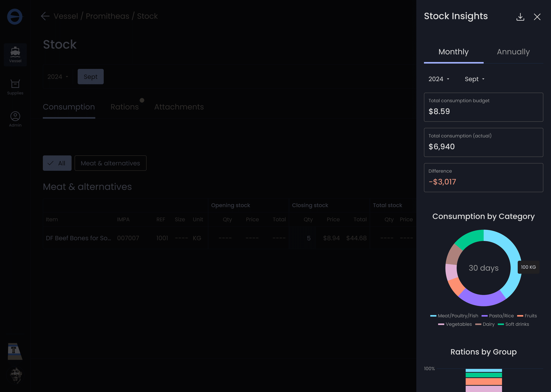Screen dimensions: 551x392
Task: Click the Dairy legend item
Action: click(x=485, y=324)
